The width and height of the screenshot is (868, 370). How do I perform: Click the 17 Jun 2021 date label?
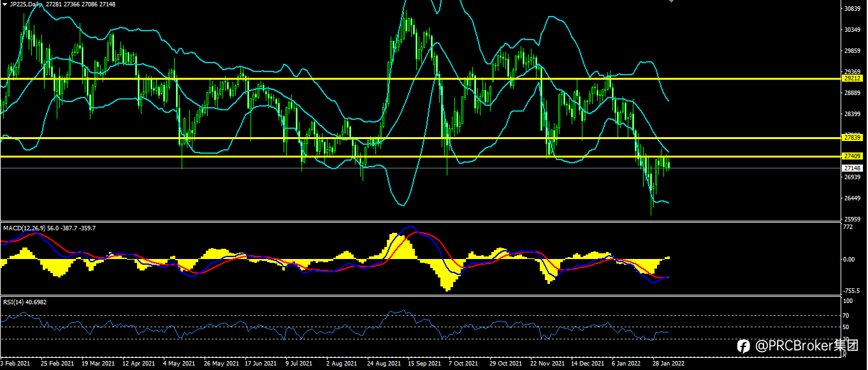tap(261, 364)
